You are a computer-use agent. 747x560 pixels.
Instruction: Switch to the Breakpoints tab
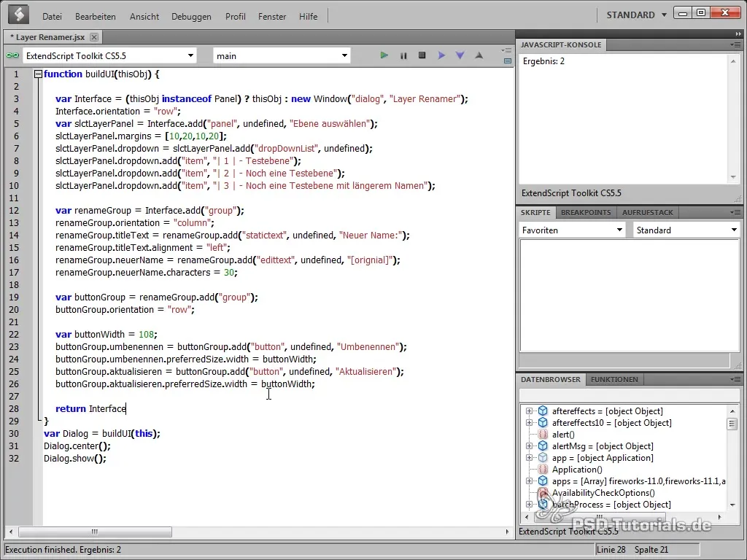coord(586,212)
